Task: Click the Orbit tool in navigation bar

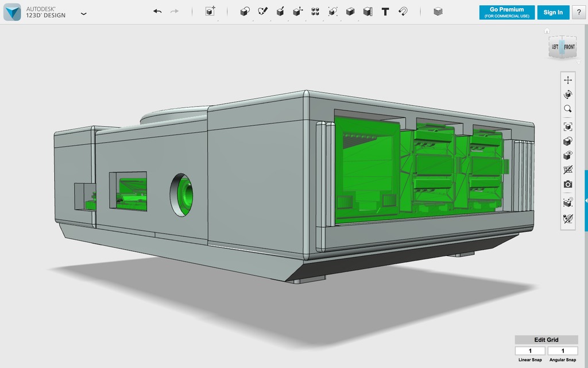Action: tap(567, 94)
